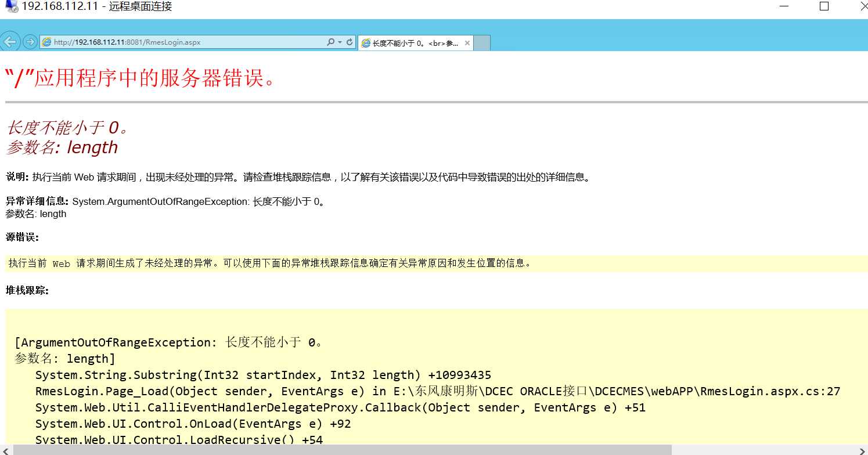Select the tab titled 长度不能小于 0。<br>参...
The height and width of the screenshot is (455, 868).
pyautogui.click(x=416, y=43)
